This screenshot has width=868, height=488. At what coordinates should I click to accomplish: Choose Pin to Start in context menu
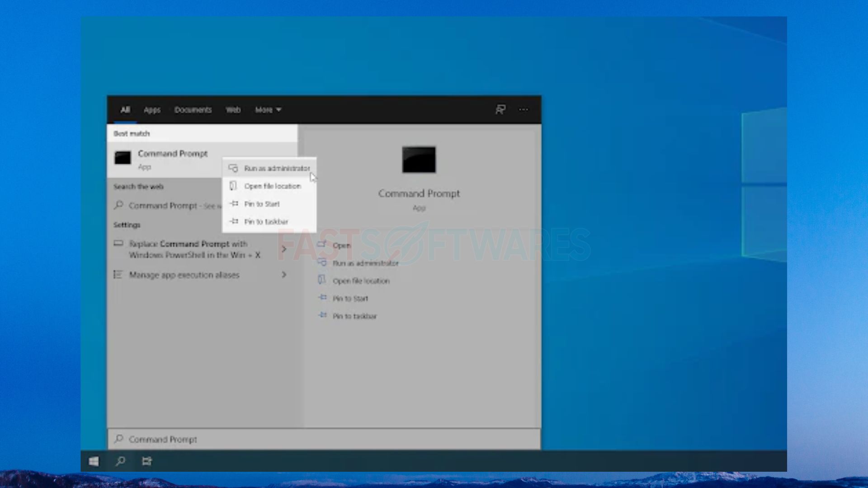[x=269, y=204]
